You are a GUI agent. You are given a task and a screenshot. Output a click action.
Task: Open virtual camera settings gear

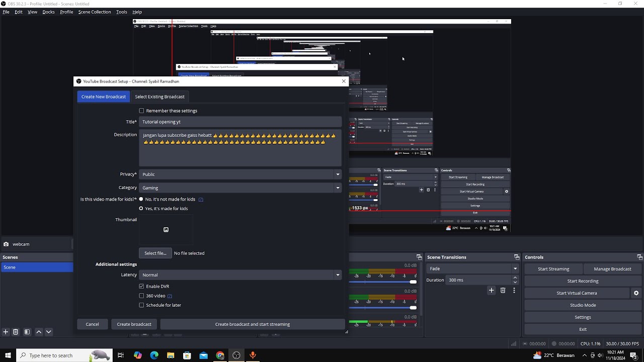point(636,293)
